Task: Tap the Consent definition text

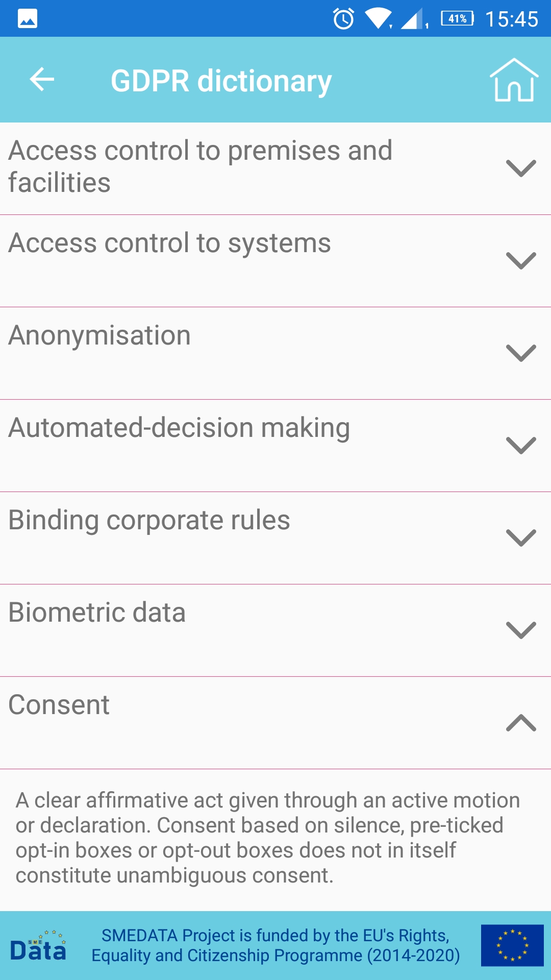Action: [268, 838]
